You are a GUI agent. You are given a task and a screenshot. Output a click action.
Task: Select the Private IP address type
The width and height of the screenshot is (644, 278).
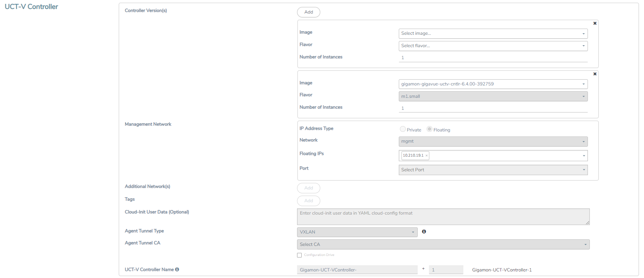[x=403, y=129]
